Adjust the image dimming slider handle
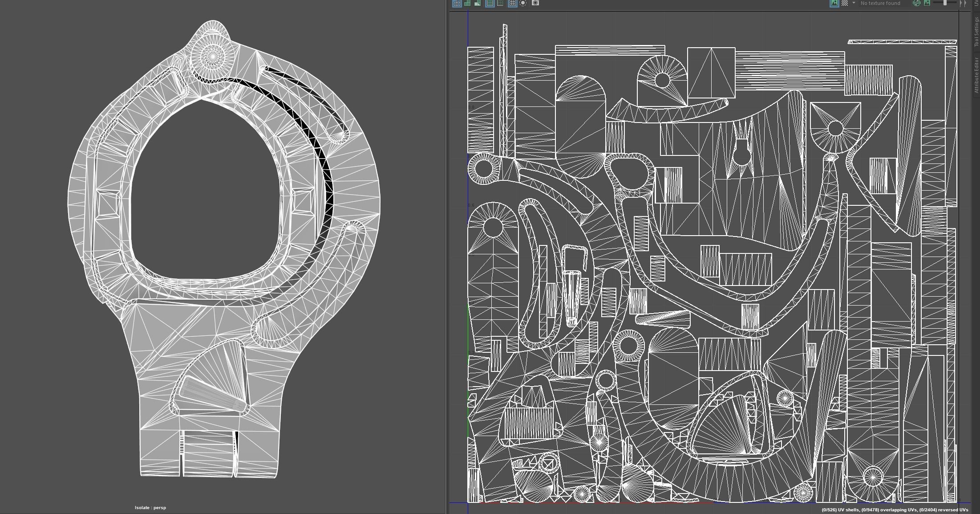The width and height of the screenshot is (980, 514). tap(945, 3)
